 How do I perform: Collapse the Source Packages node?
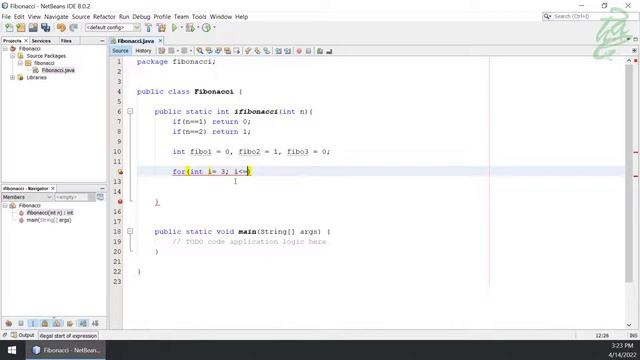click(13, 56)
